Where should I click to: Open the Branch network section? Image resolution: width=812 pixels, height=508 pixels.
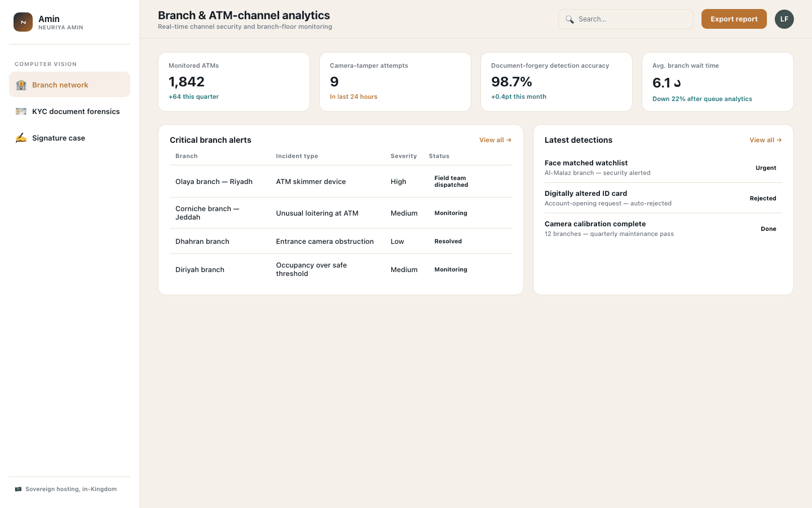point(69,85)
